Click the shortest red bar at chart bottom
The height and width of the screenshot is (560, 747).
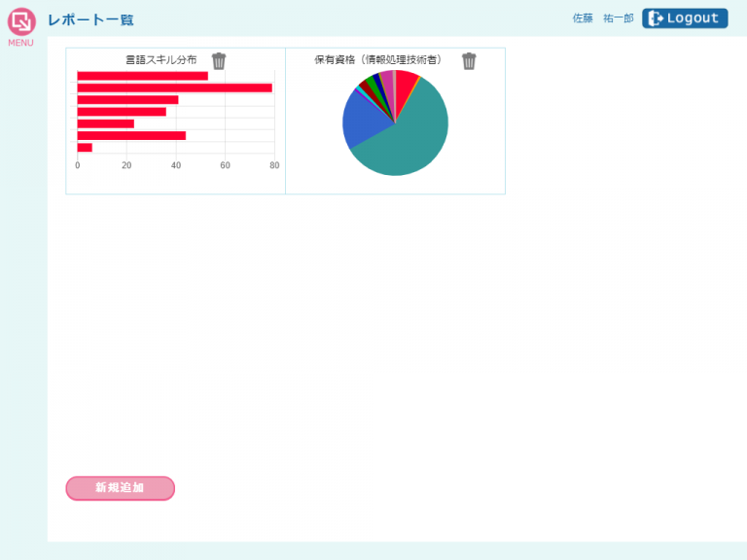click(x=85, y=148)
